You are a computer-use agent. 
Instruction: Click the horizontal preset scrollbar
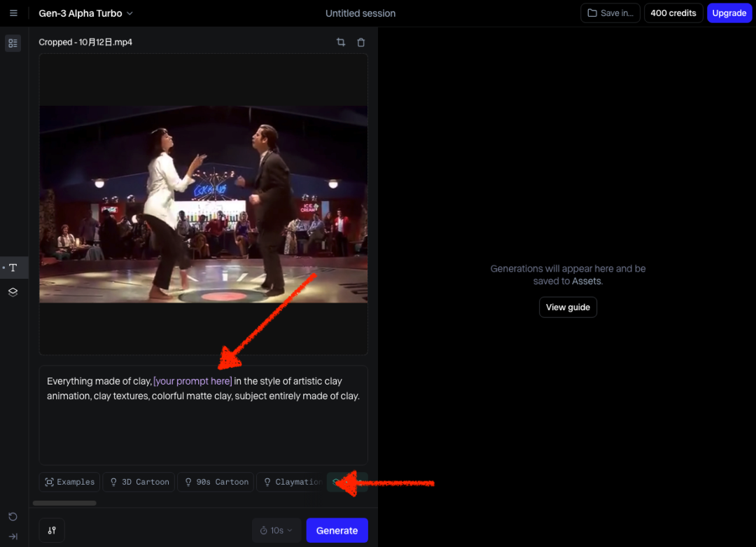(64, 503)
